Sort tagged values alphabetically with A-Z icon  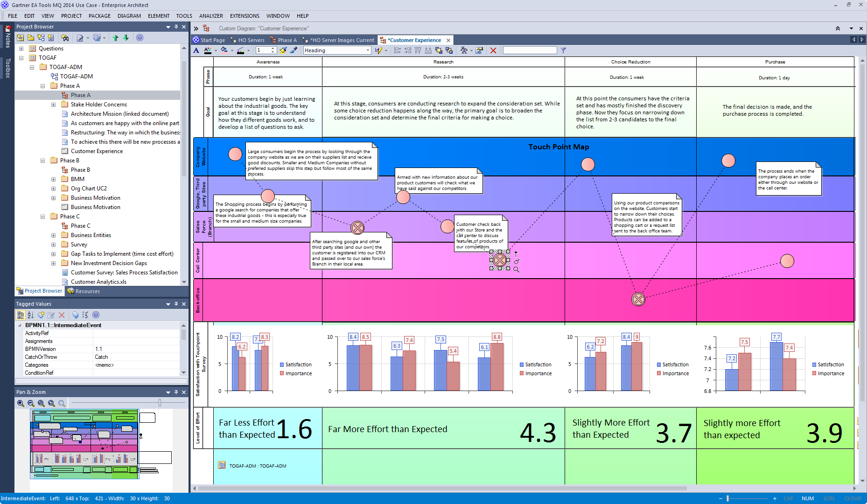coord(30,315)
